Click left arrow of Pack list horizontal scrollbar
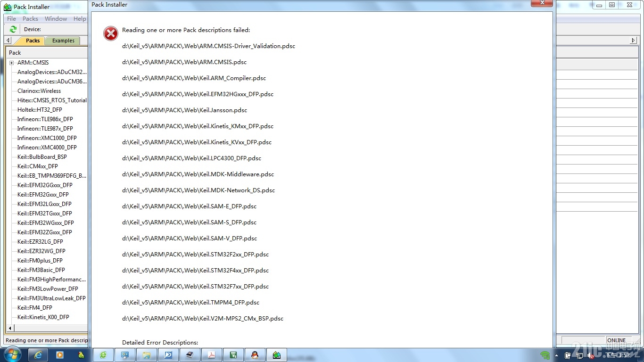The width and height of the screenshot is (644, 362). click(x=10, y=329)
